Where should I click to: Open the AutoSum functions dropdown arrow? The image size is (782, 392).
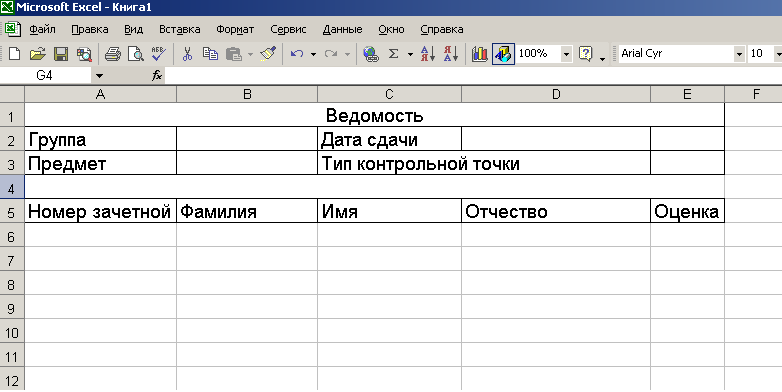[410, 54]
